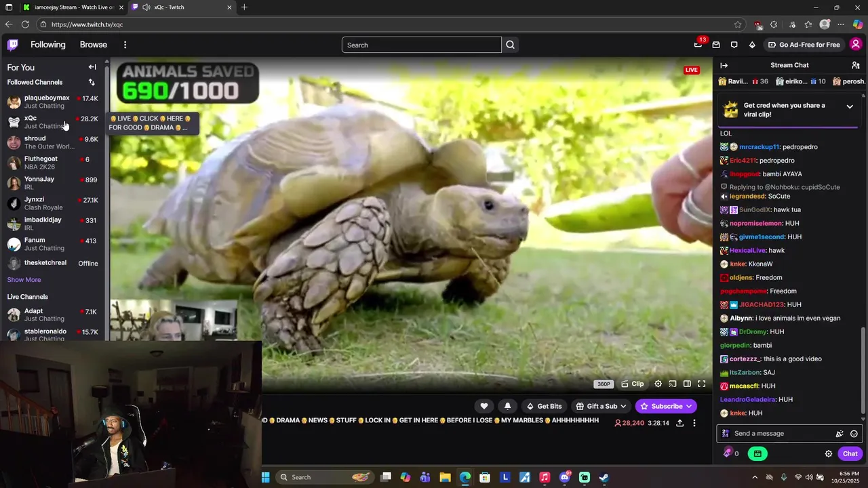This screenshot has width=868, height=488.
Task: Mute the xQc browser tab audio icon
Action: click(x=146, y=7)
